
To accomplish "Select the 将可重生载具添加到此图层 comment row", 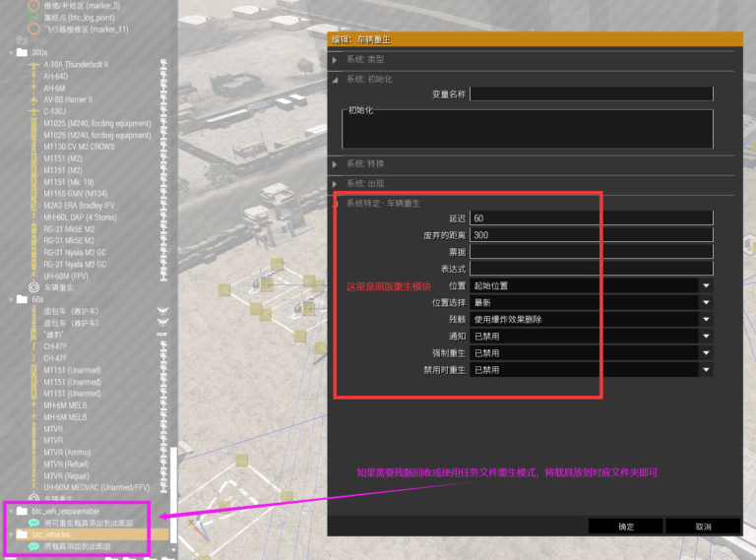I will (x=89, y=523).
